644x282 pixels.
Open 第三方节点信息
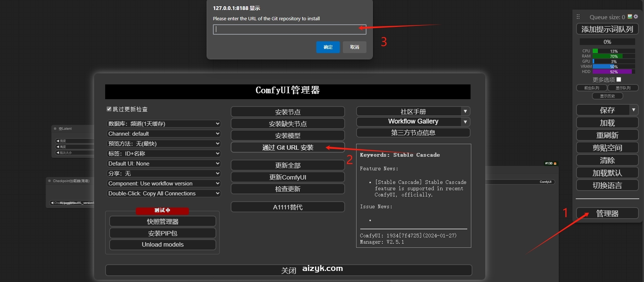(413, 132)
